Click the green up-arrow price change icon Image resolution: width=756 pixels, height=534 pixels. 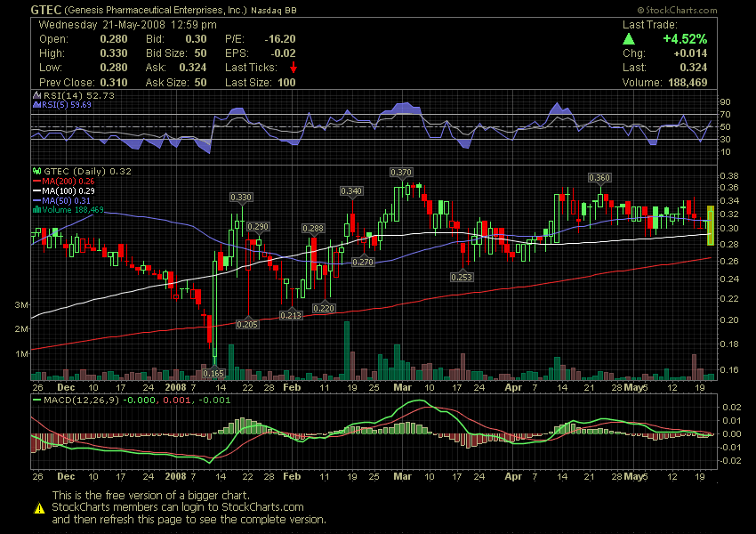click(629, 39)
